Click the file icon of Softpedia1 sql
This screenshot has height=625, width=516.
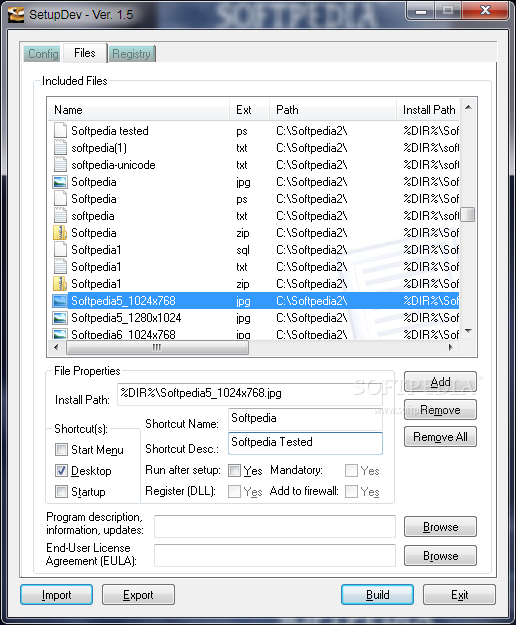[60, 250]
